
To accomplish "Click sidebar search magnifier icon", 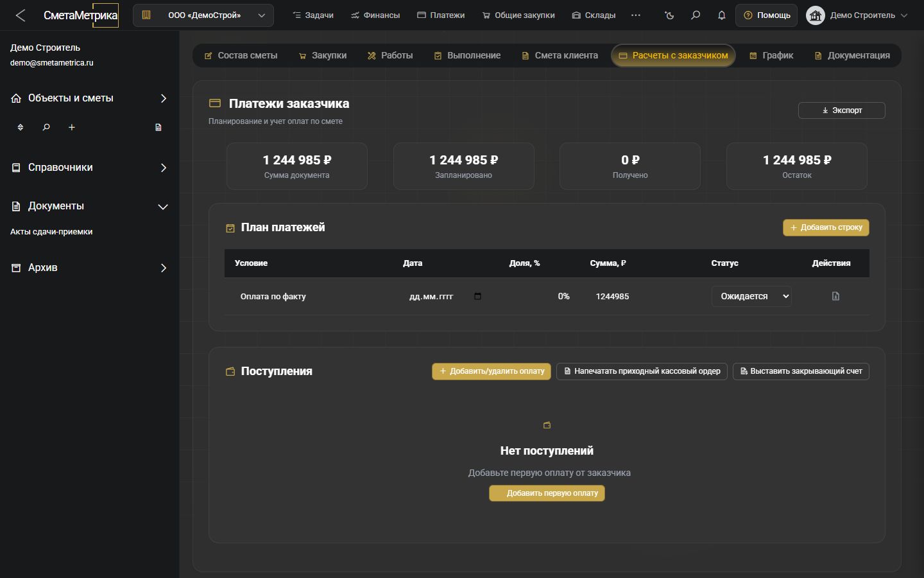I will click(46, 127).
